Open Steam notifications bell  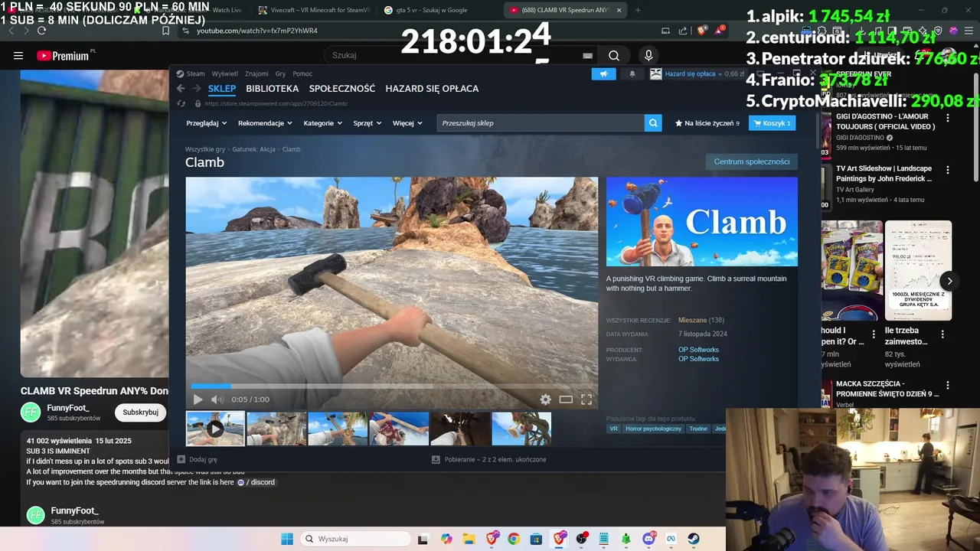point(632,73)
